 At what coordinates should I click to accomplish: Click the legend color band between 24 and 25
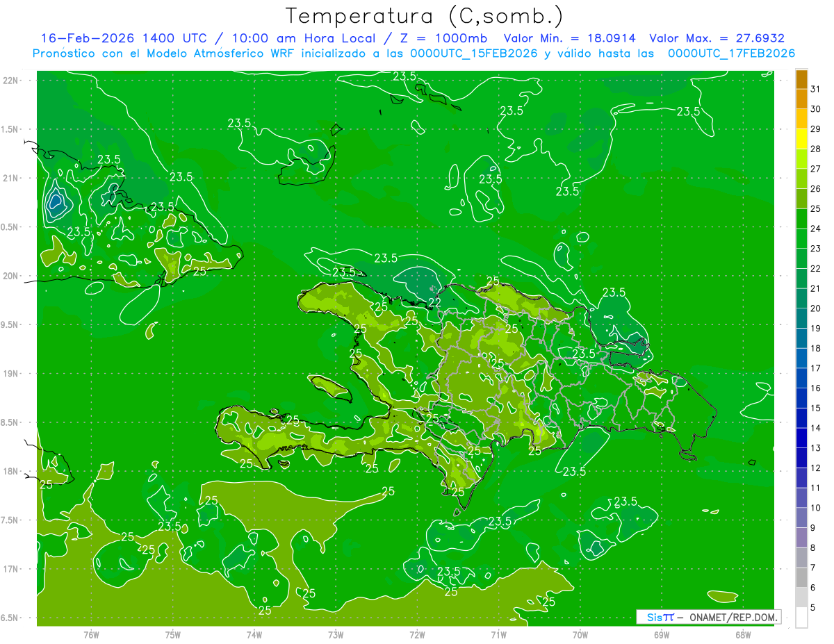click(x=801, y=219)
